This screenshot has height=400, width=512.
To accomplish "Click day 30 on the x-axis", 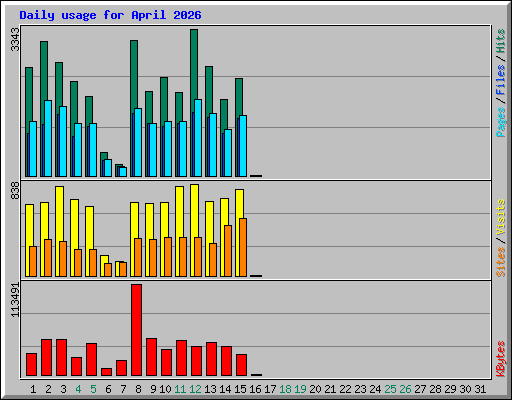I will [x=465, y=389].
